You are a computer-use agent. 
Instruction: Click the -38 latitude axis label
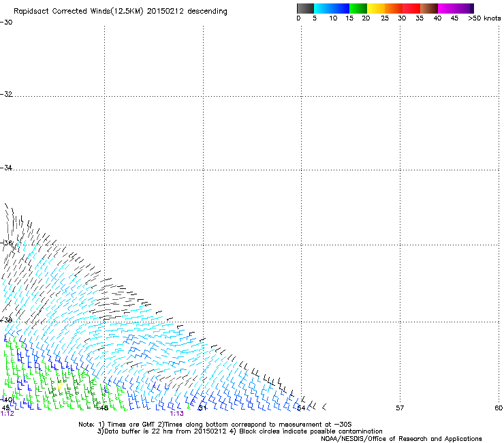6,320
